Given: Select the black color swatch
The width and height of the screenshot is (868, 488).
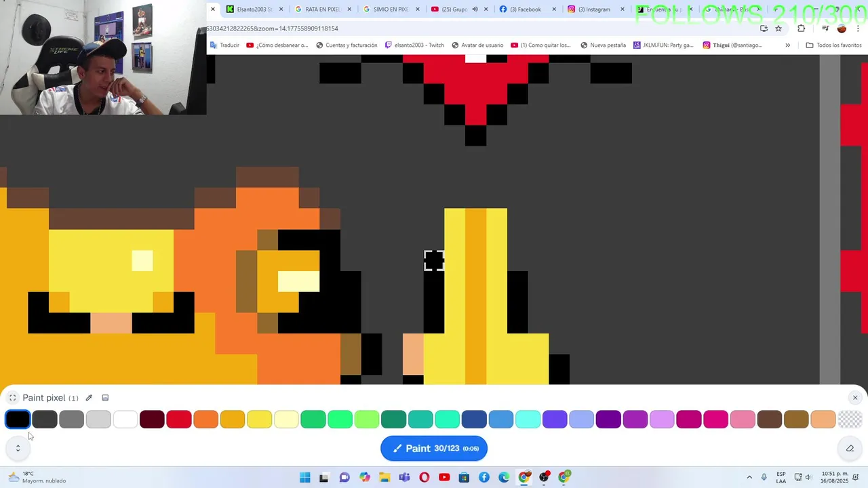Looking at the screenshot, I should [18, 420].
